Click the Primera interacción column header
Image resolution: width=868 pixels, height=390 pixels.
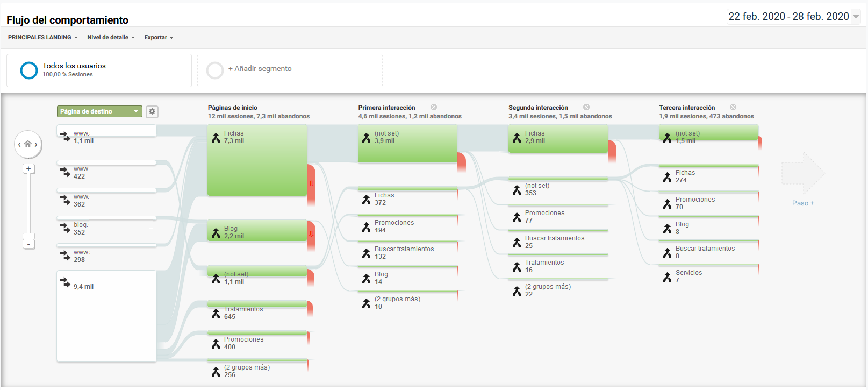[x=387, y=108]
